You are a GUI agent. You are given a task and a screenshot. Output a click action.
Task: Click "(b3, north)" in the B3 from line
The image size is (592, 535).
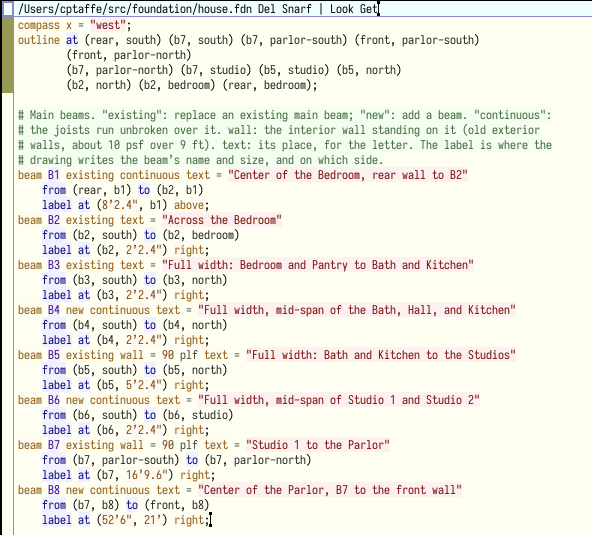(x=195, y=280)
